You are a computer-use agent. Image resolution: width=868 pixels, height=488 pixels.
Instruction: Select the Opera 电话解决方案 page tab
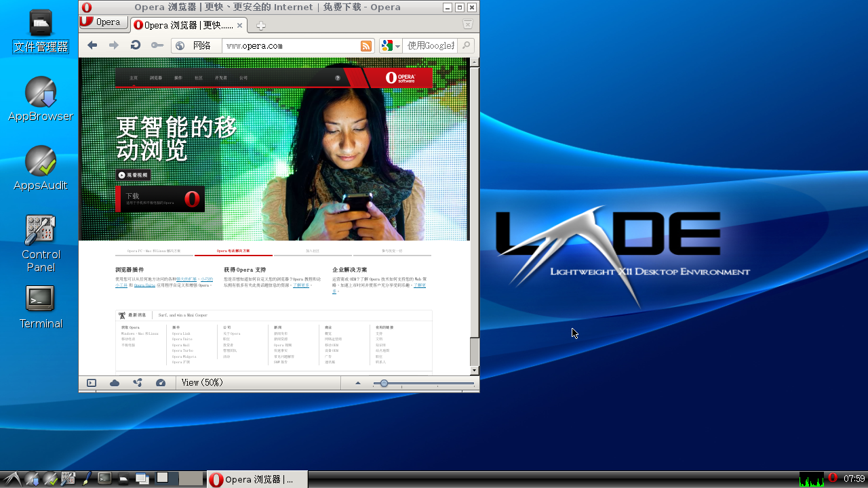(233, 251)
